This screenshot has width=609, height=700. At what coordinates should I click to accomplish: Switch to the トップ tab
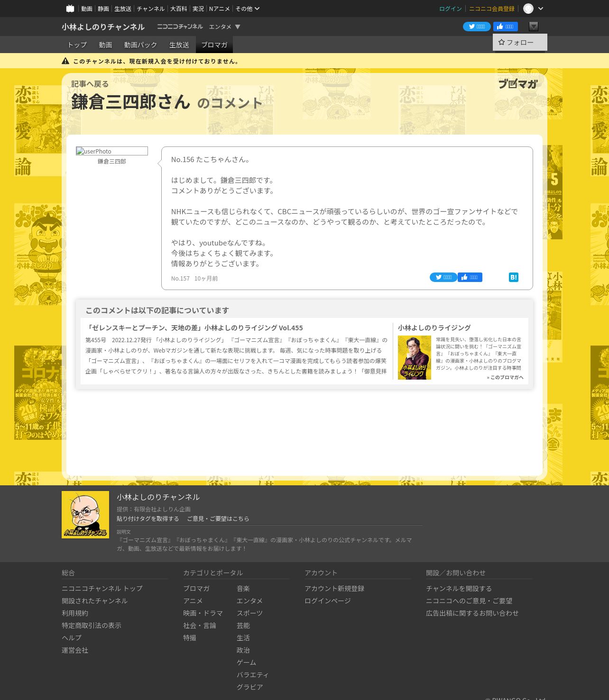tap(77, 45)
